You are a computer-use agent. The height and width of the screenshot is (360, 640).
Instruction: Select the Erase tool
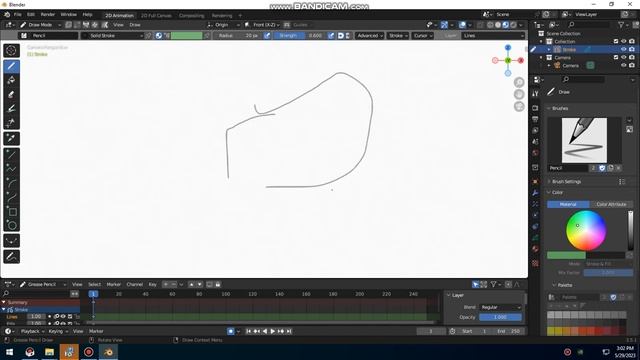coord(11,95)
